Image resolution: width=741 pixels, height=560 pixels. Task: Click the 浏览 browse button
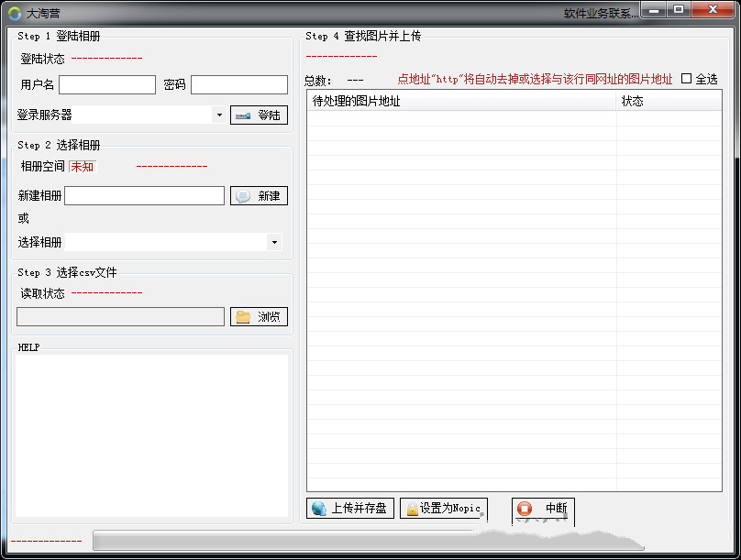point(259,317)
